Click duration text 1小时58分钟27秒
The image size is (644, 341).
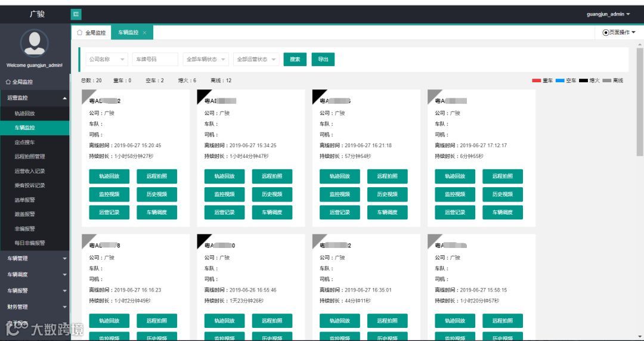[x=134, y=156]
